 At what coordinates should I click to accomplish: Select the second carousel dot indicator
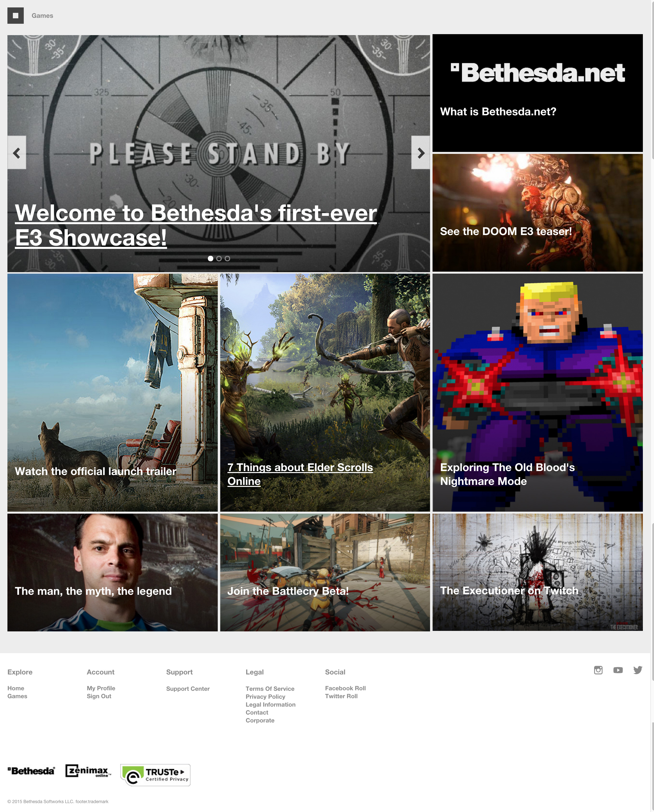point(219,258)
